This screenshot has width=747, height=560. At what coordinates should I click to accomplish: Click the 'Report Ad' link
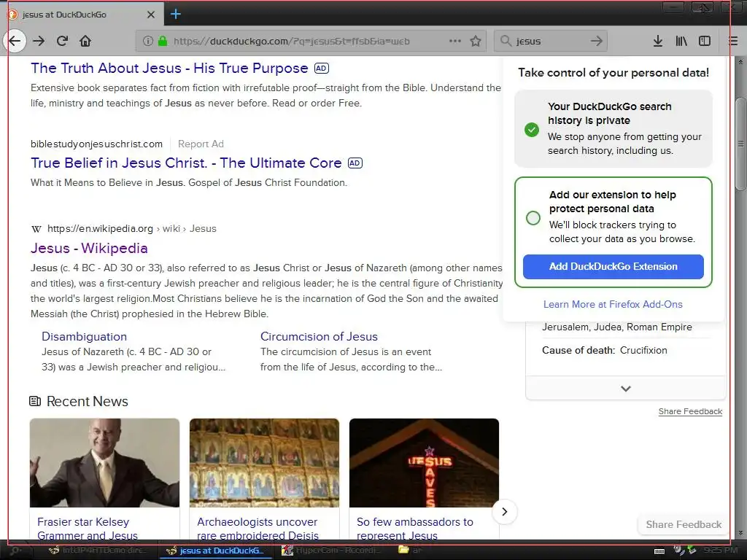point(201,144)
